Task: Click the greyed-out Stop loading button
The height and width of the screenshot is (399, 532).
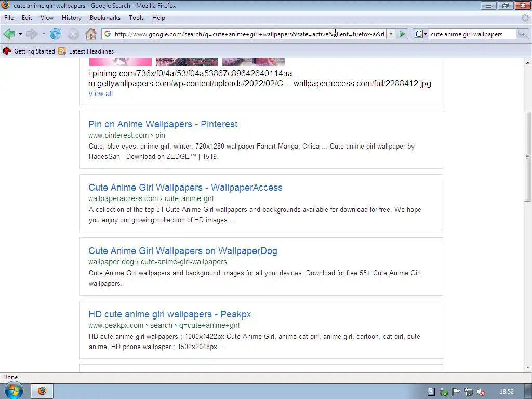Action: [x=73, y=34]
